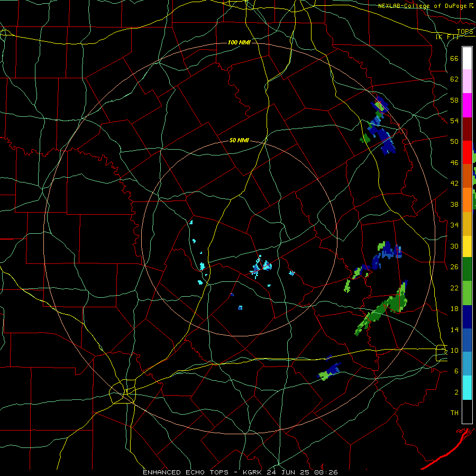
Task: Click the "62" legend value
Action: click(454, 79)
